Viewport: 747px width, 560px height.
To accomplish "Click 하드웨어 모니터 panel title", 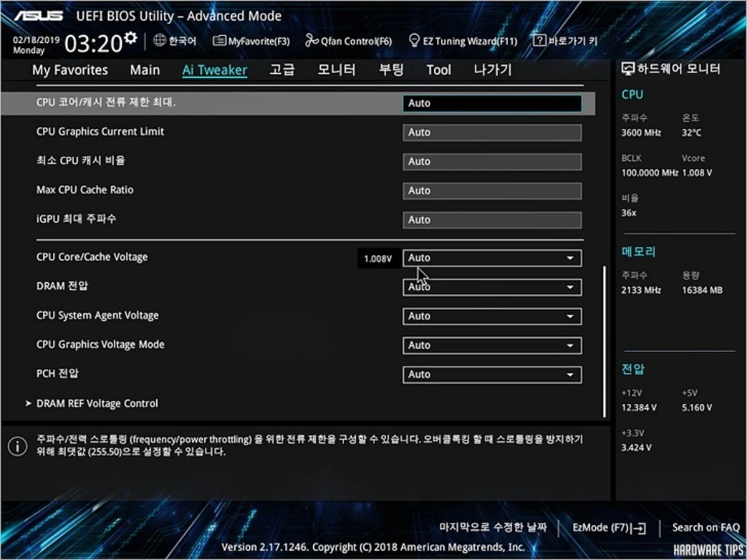I will click(x=679, y=69).
